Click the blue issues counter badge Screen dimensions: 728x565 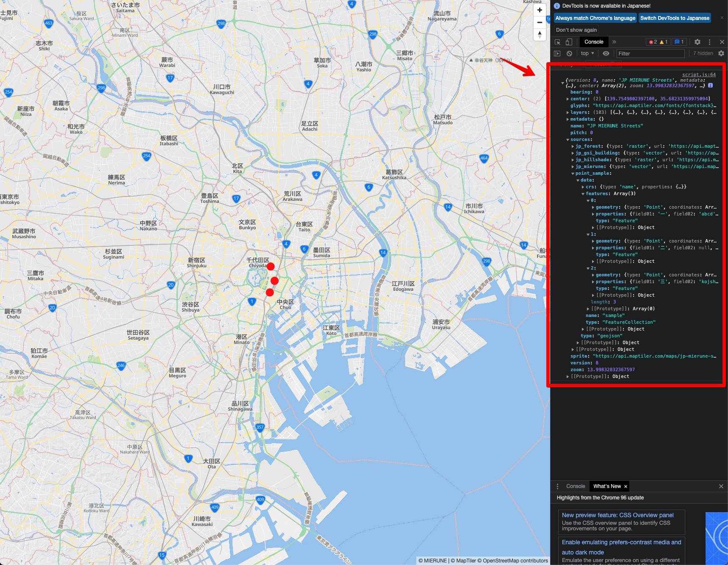point(679,42)
